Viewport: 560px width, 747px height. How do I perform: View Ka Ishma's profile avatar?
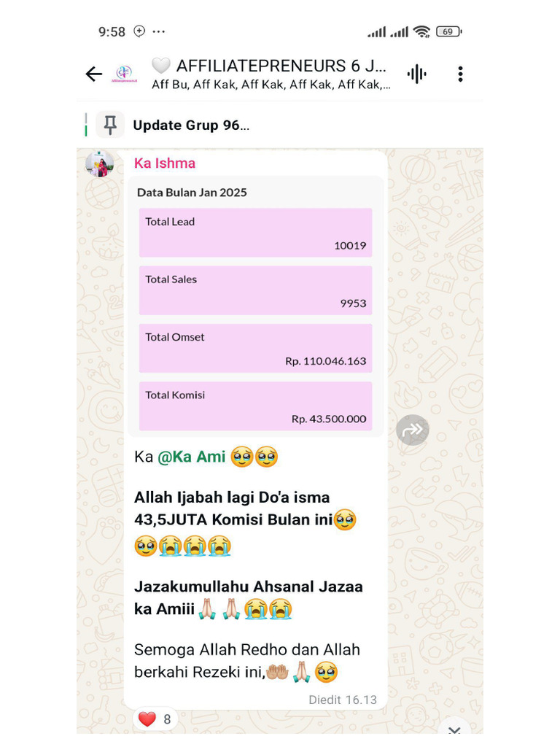[99, 163]
